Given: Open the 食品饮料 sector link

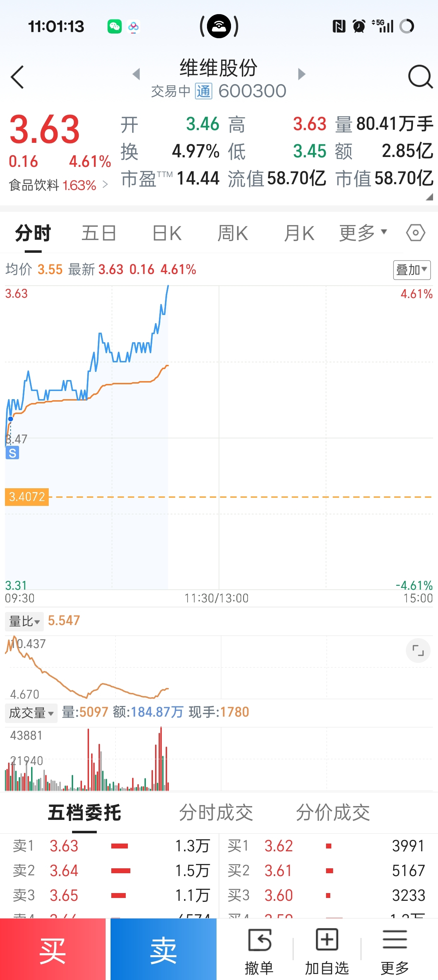Looking at the screenshot, I should pyautogui.click(x=59, y=185).
